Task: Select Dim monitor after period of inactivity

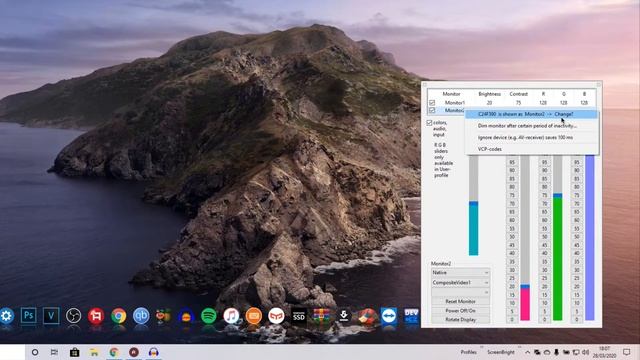Action: click(x=531, y=126)
